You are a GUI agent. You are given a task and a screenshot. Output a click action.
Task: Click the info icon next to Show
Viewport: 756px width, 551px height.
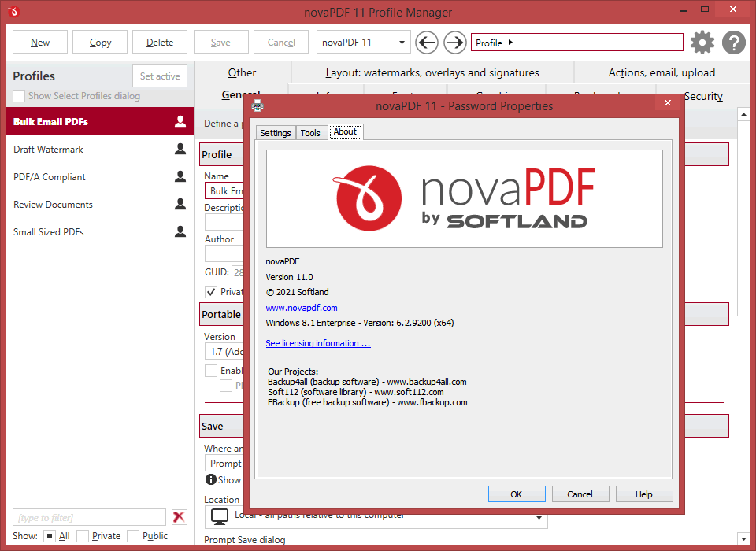click(211, 479)
